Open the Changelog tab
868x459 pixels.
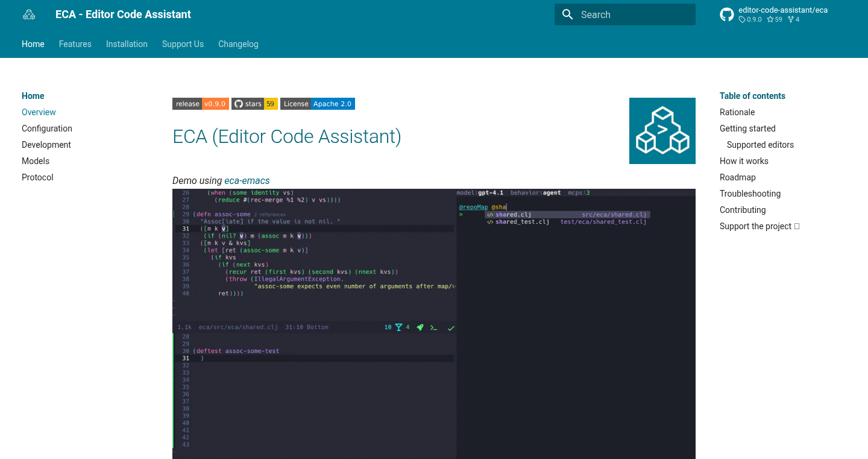238,44
